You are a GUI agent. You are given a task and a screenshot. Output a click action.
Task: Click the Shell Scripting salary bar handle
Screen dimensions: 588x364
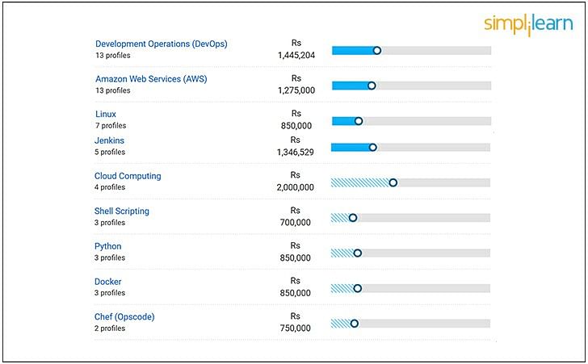(x=353, y=218)
